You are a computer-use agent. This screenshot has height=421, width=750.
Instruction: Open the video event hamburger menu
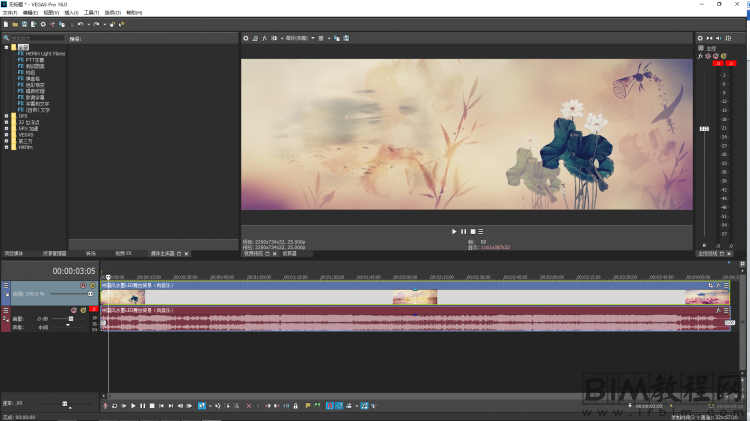tap(726, 285)
